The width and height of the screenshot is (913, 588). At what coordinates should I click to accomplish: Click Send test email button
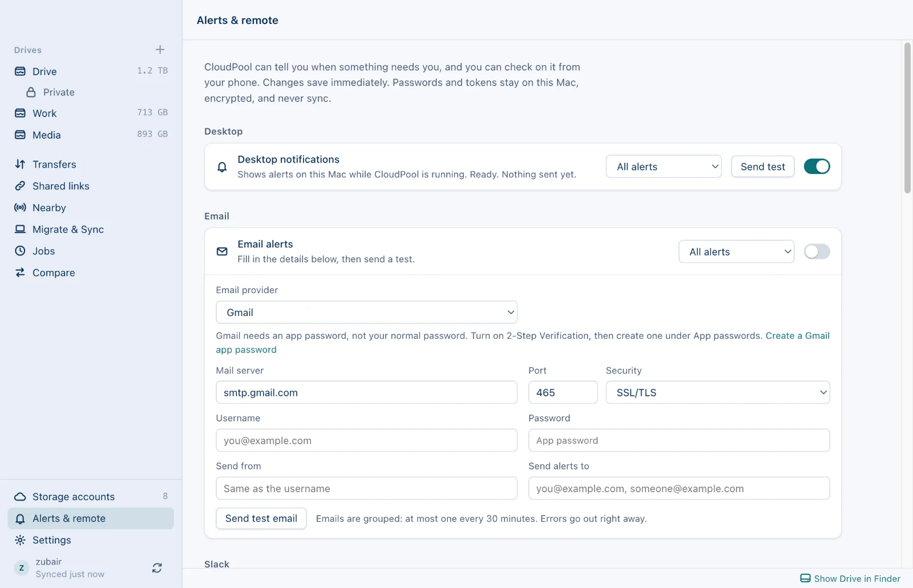coord(261,518)
